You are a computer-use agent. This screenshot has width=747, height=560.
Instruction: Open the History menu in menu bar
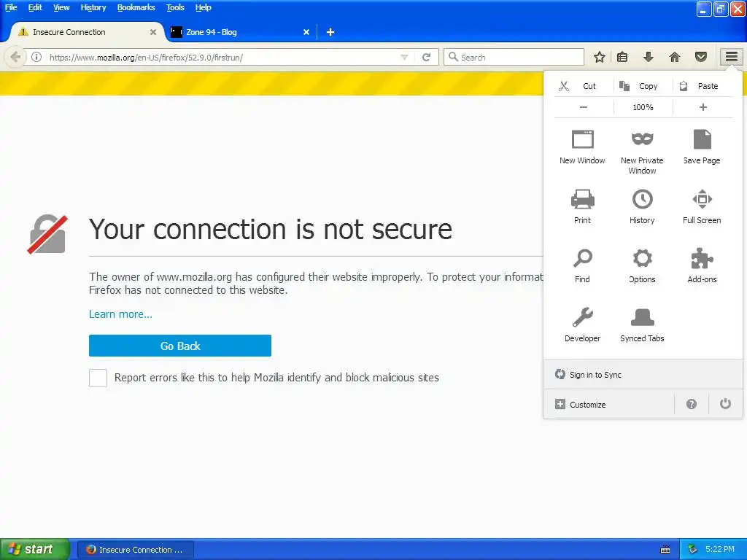click(93, 7)
